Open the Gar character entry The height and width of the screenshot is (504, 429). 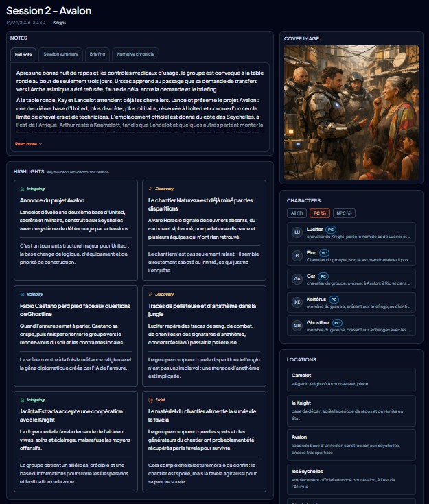pyautogui.click(x=351, y=279)
